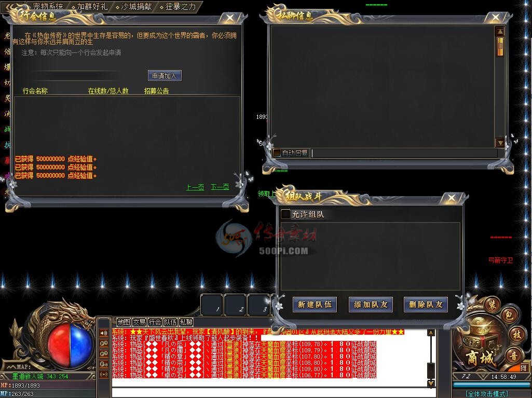The image size is (532, 398).
Task: Click the second chat filter icon
Action: pyautogui.click(x=104, y=343)
